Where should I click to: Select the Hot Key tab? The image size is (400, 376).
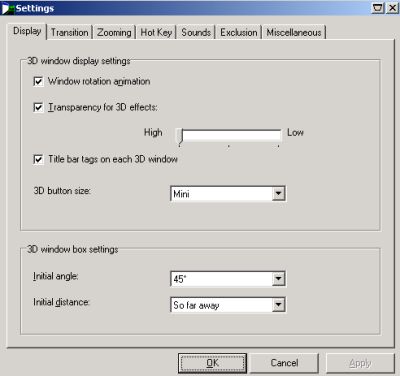click(x=156, y=32)
